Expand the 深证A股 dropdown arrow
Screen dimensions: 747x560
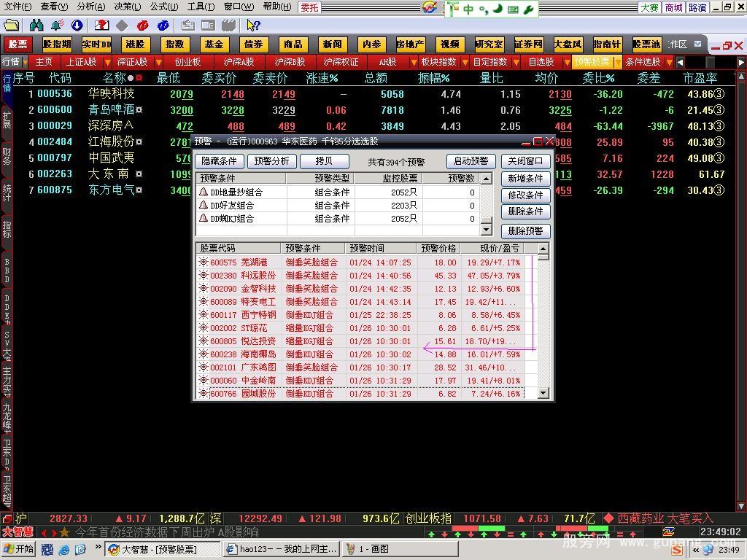tap(158, 63)
